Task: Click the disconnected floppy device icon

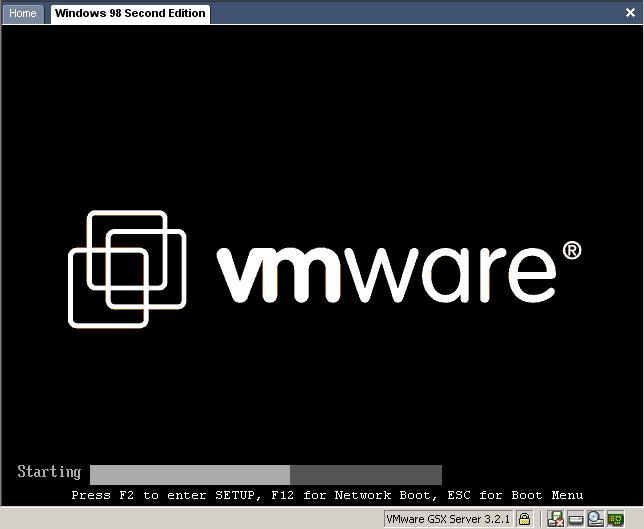Action: coord(555,519)
